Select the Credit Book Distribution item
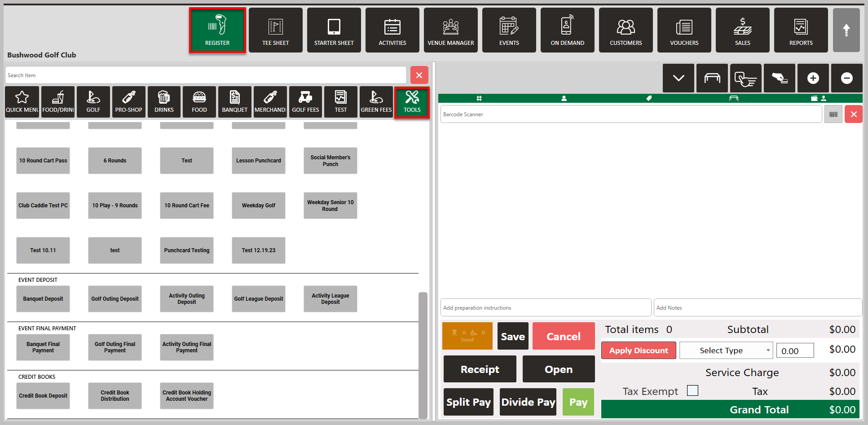 point(115,396)
